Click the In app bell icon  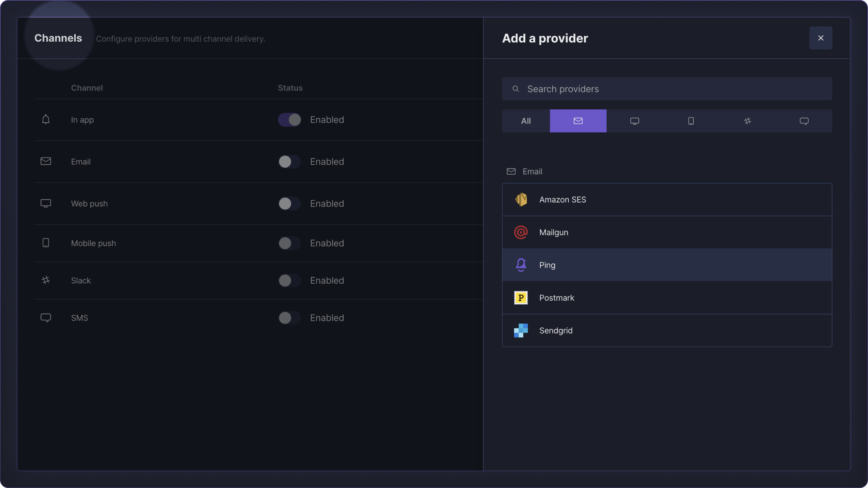[x=46, y=119]
